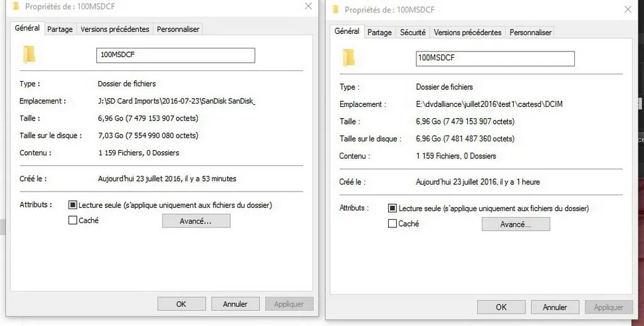Image resolution: width=644 pixels, height=326 pixels.
Task: Select Personnaliser tab in right dialog
Action: [x=530, y=32]
